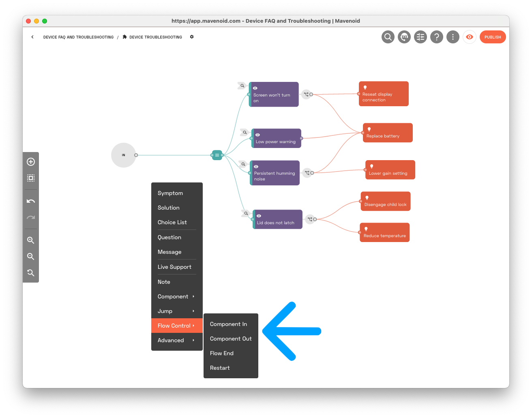The width and height of the screenshot is (532, 418).
Task: Select the Reduce temperature solution node
Action: click(385, 232)
